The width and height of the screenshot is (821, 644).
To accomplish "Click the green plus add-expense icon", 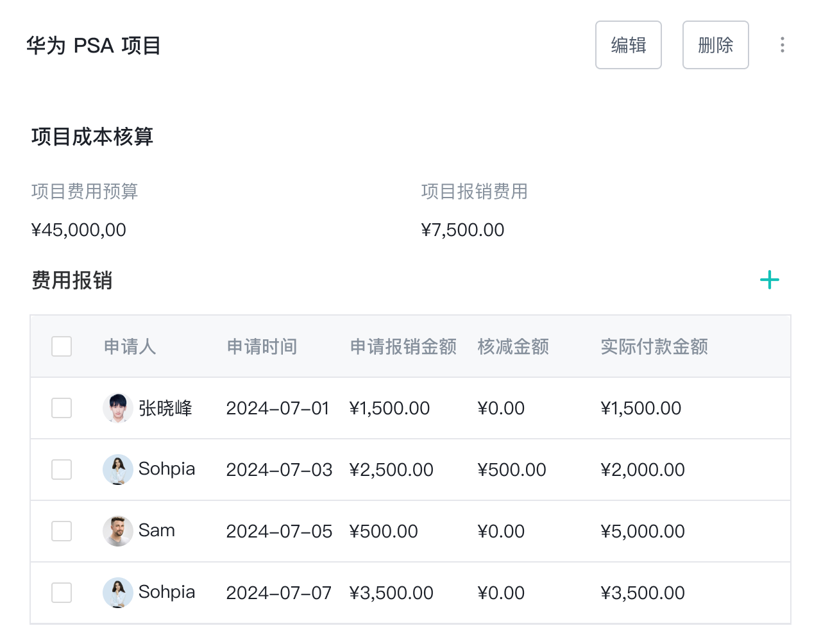I will 769,280.
